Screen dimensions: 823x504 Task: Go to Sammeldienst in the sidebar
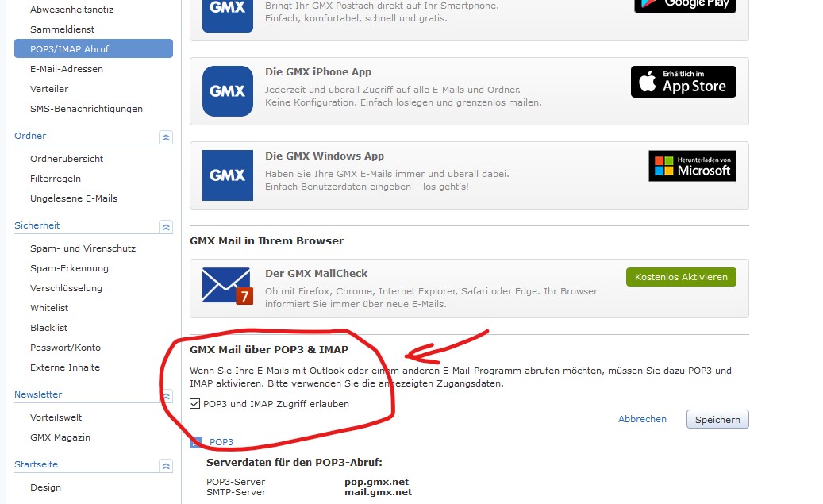point(63,29)
